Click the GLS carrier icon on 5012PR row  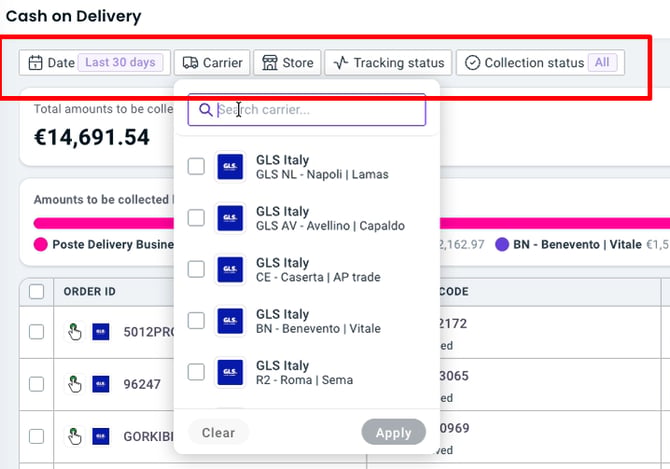pyautogui.click(x=101, y=332)
